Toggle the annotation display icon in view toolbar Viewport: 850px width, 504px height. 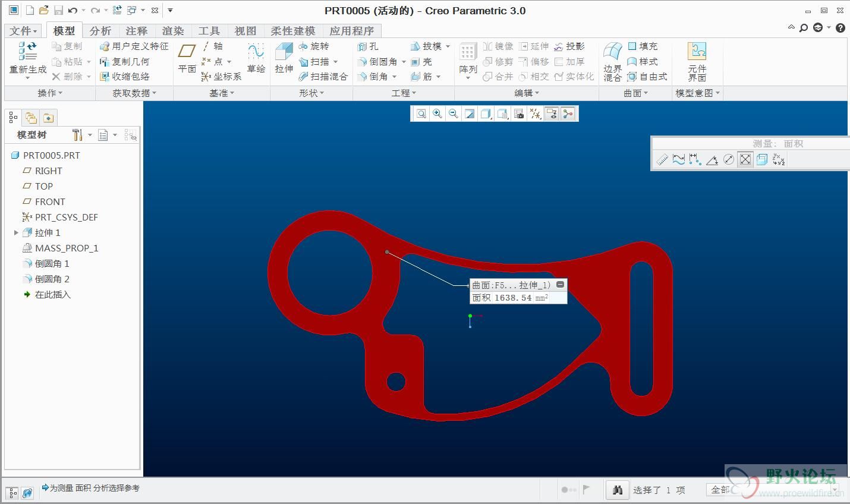click(x=552, y=114)
